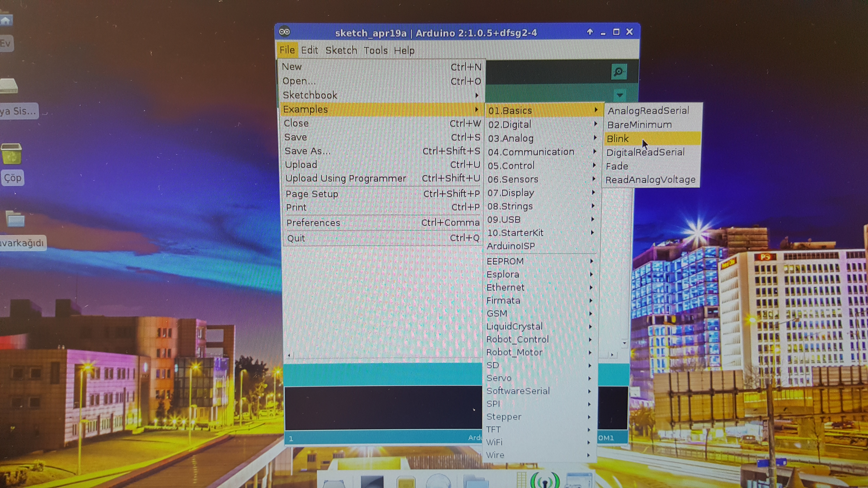Click the horizontal scrollbar right arrow
Image resolution: width=868 pixels, height=488 pixels.
pyautogui.click(x=612, y=355)
